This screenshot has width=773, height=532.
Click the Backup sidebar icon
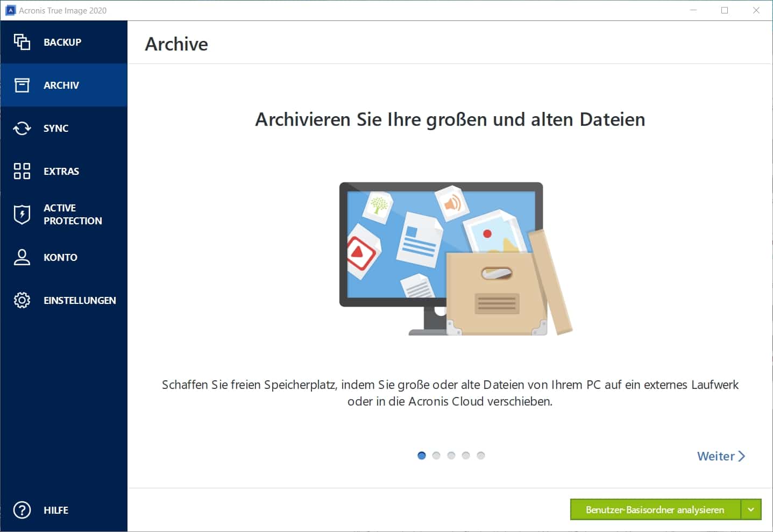click(x=22, y=42)
